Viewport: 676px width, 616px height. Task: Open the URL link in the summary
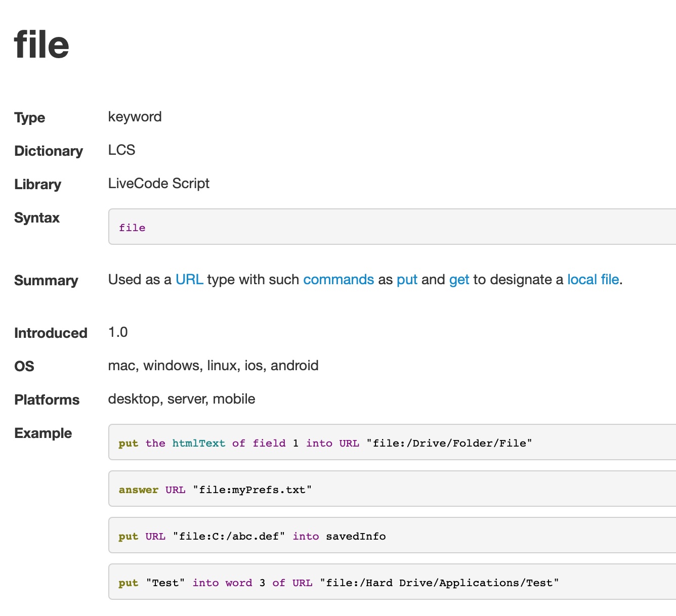coord(189,280)
